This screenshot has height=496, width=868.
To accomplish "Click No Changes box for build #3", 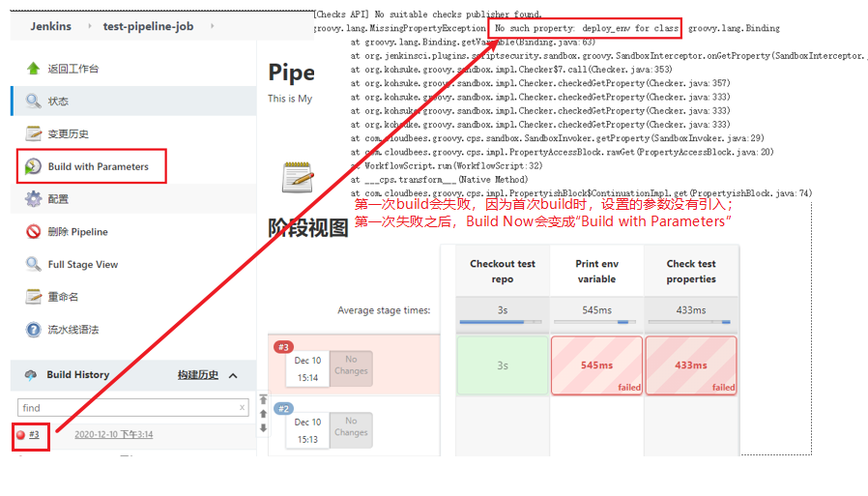I will (351, 368).
